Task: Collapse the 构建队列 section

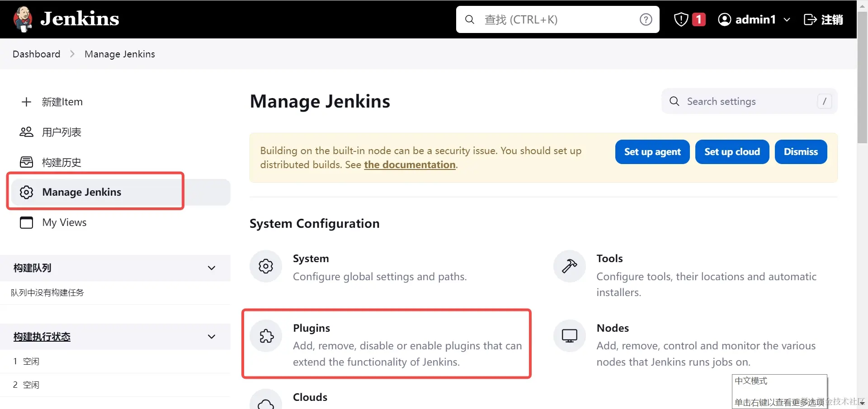Action: pyautogui.click(x=212, y=268)
